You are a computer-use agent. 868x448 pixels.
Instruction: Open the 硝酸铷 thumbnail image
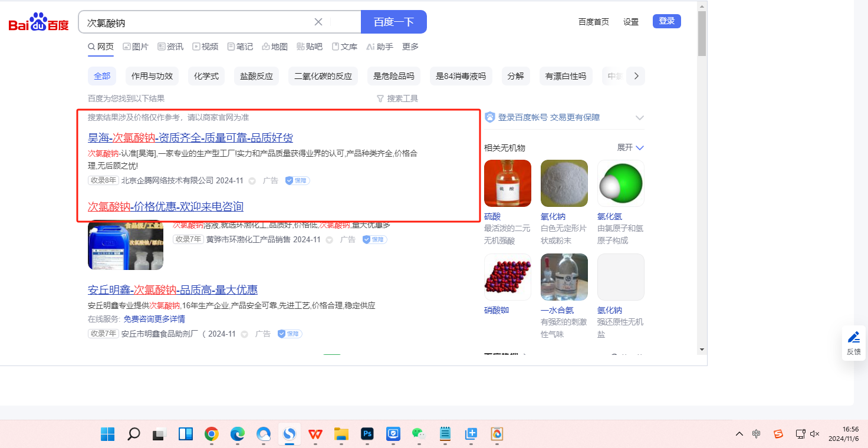(508, 277)
